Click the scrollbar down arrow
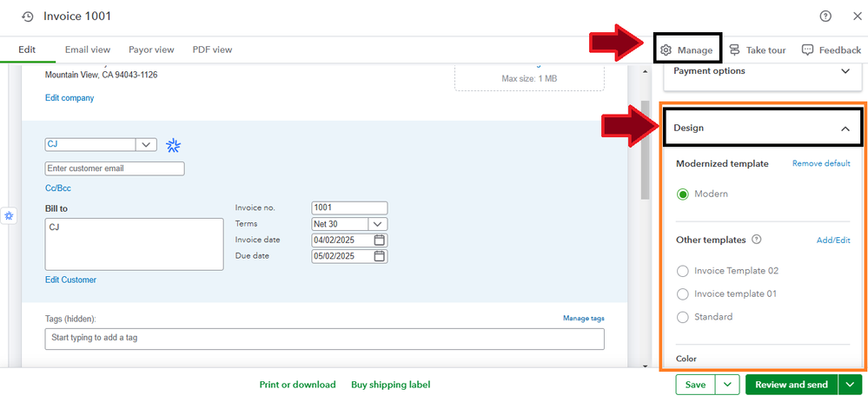The image size is (868, 402). coord(645,365)
